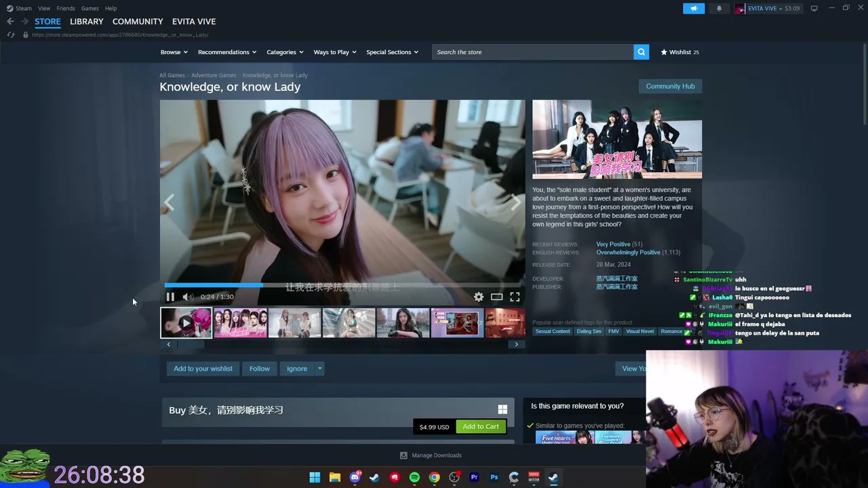Click the Sexual Content tag

(553, 331)
